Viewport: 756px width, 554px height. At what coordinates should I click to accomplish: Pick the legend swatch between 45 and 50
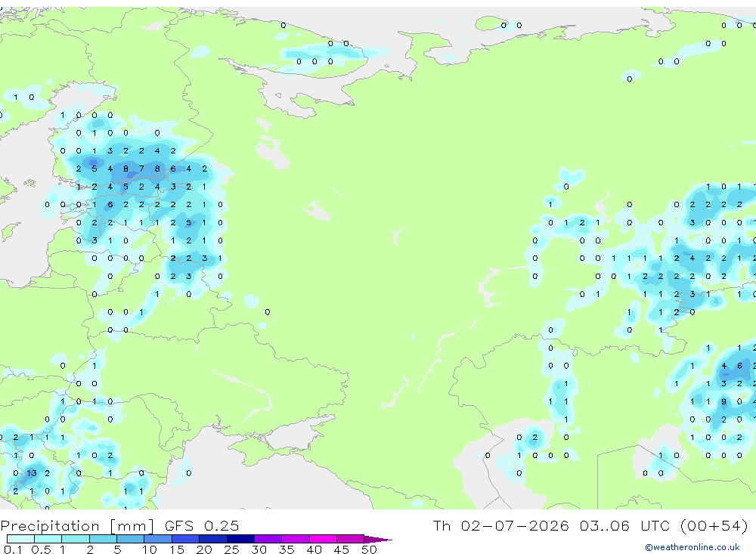tap(351, 539)
